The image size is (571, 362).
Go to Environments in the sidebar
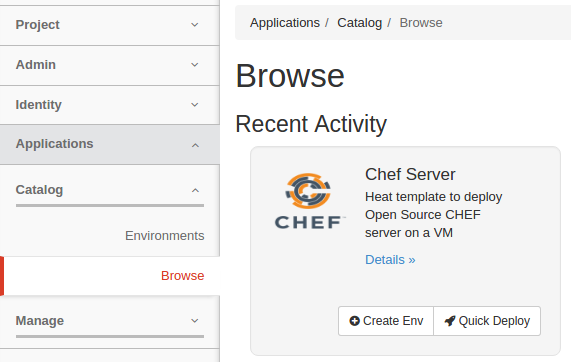(165, 236)
